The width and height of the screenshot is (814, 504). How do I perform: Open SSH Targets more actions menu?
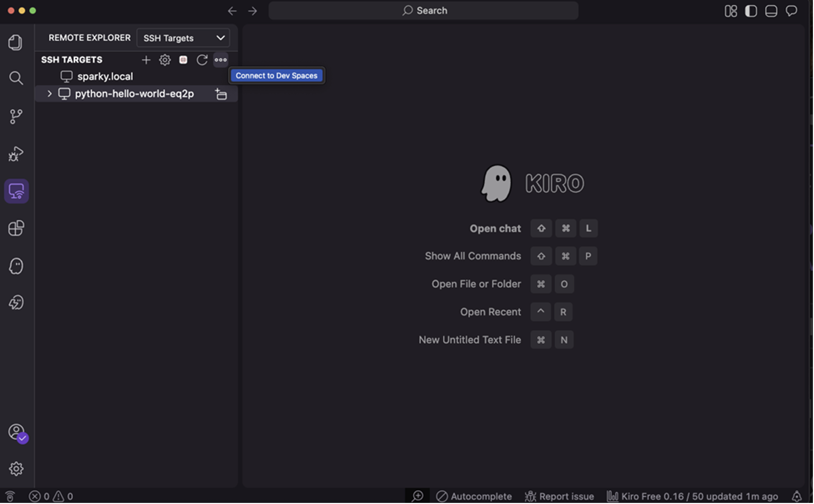point(221,60)
